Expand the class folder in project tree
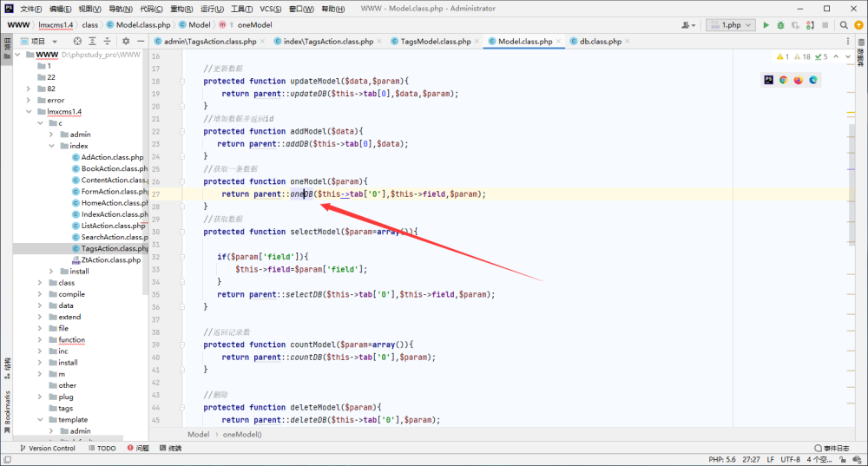Screen dimensions: 868x466 click(40, 282)
